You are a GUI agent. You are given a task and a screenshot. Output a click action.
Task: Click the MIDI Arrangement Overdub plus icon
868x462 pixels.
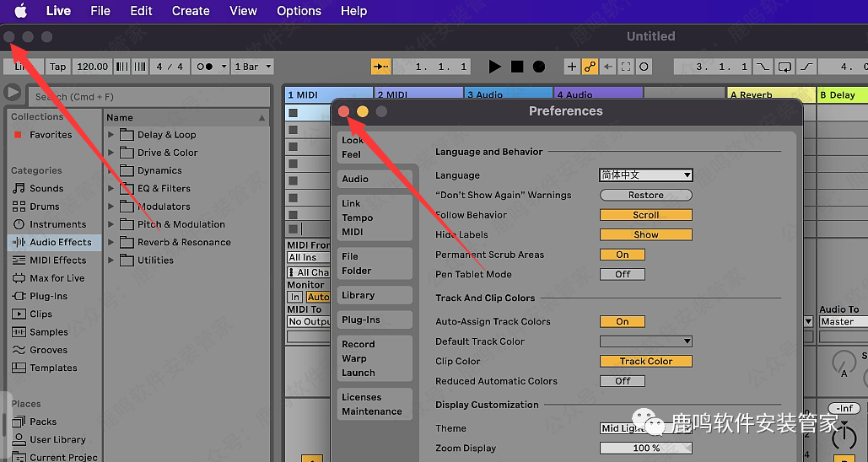572,67
